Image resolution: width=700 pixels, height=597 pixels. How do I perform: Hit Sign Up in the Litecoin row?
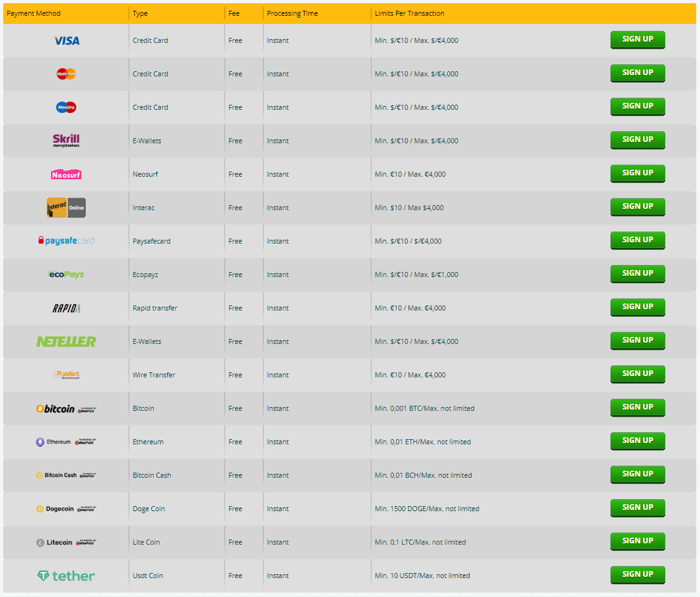[x=637, y=541]
